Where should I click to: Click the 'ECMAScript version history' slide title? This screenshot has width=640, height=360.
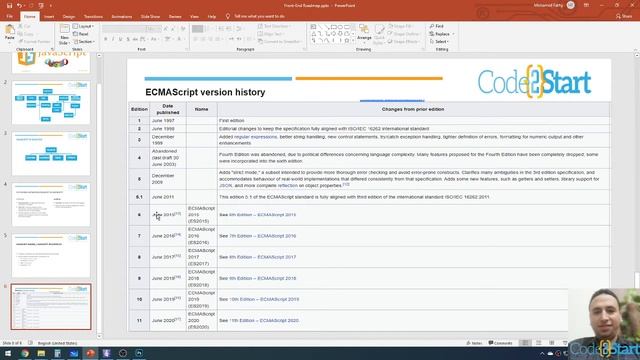[205, 92]
